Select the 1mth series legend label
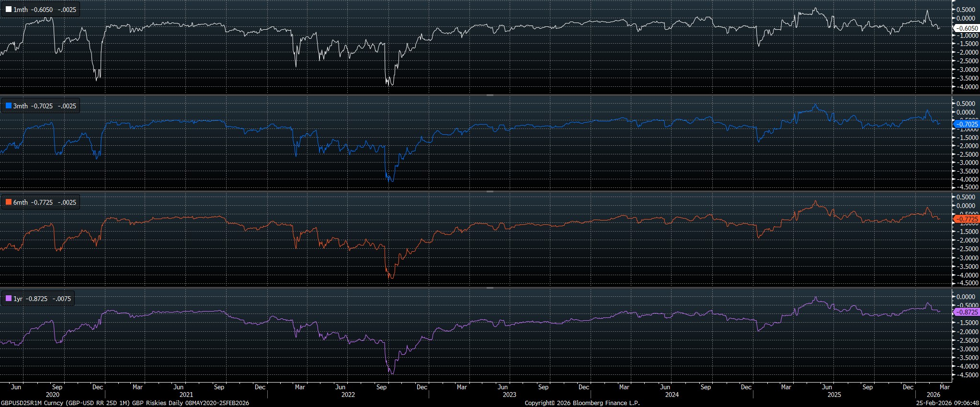 21,10
